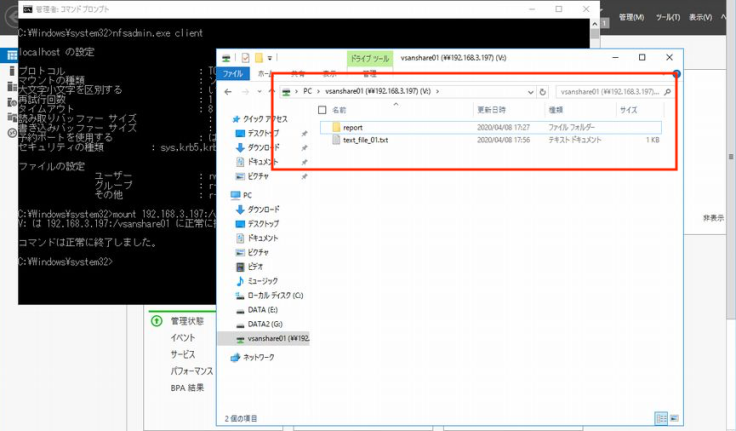This screenshot has width=736, height=431.
Task: Switch to Details view in the status bar
Action: 661,418
